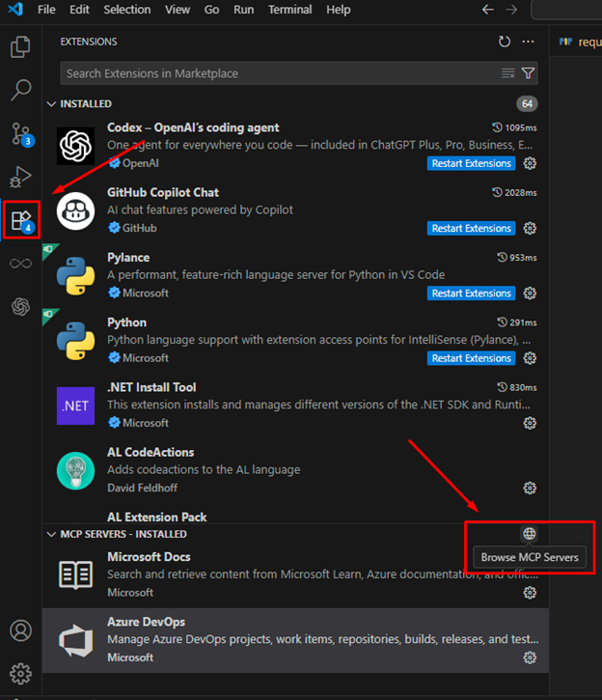Open Extensions views and more actions menu
Screen dimensions: 602x700
528,42
